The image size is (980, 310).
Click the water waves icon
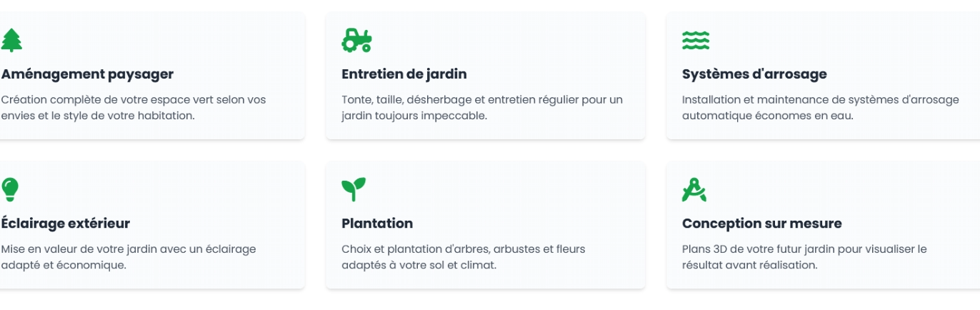coord(696,41)
